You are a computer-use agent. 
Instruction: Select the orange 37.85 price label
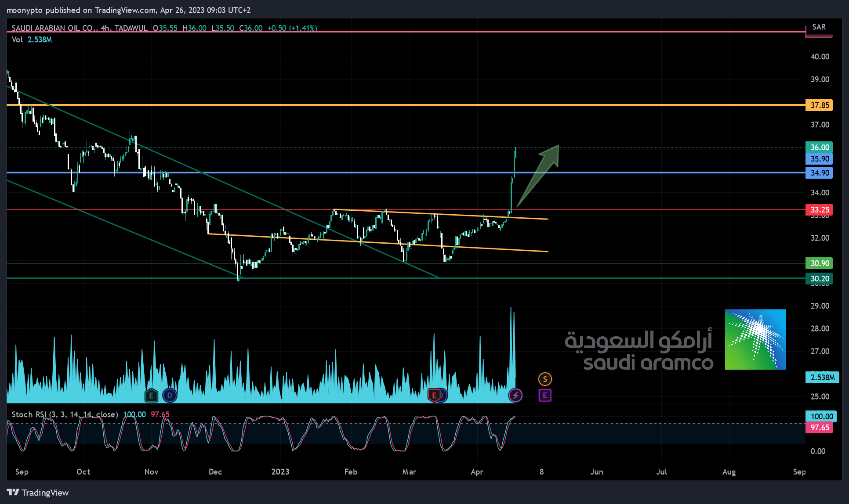point(819,105)
